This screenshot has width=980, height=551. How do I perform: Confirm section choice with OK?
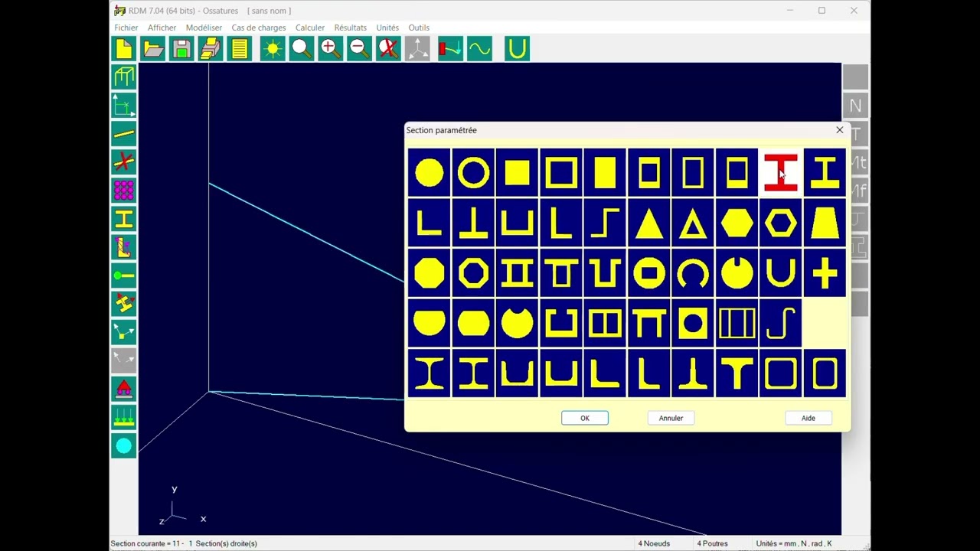coord(585,418)
